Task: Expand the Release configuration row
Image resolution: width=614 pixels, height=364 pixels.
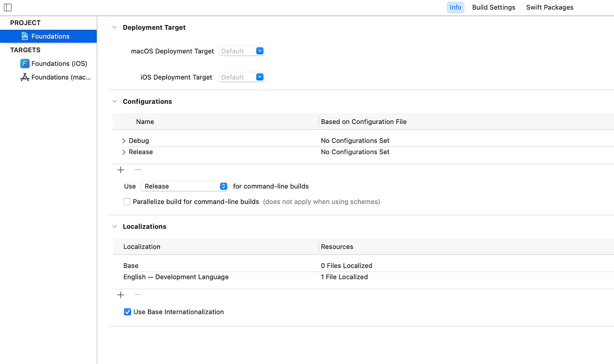Action: point(124,152)
